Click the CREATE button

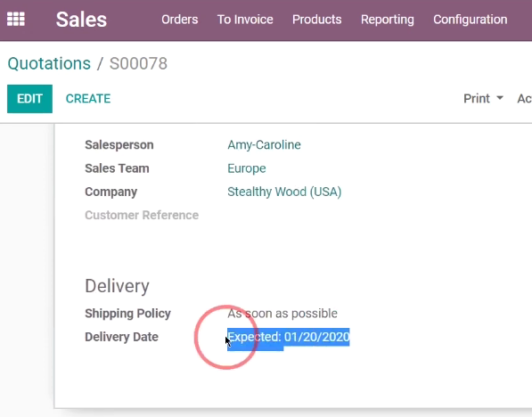point(88,99)
